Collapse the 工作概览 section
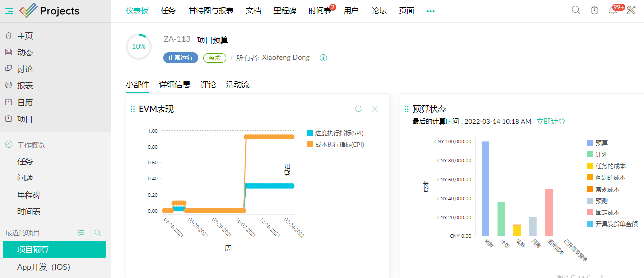 (9, 145)
